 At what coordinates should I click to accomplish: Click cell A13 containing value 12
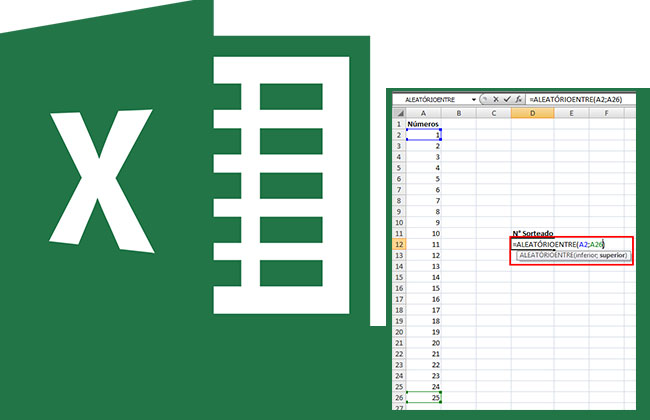pyautogui.click(x=423, y=255)
